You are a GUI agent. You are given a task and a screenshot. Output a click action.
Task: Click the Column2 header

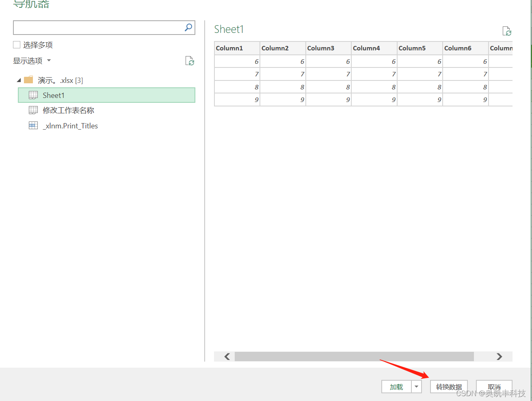[283, 48]
